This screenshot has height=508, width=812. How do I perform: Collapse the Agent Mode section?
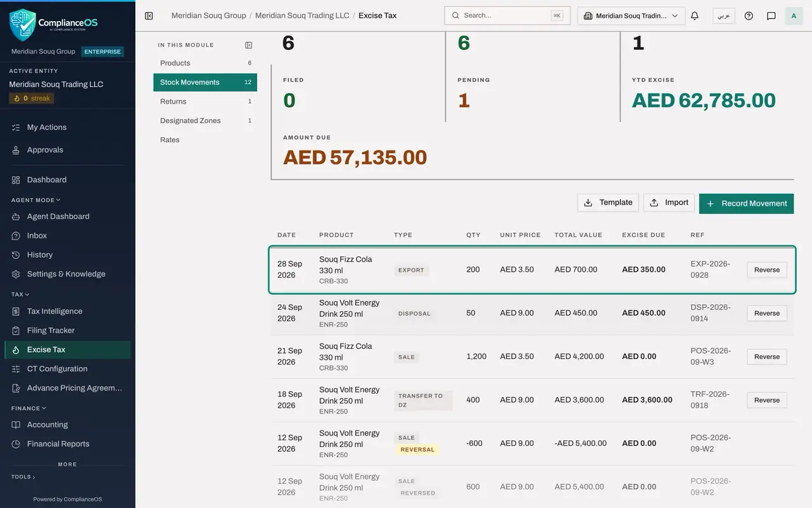coord(36,200)
